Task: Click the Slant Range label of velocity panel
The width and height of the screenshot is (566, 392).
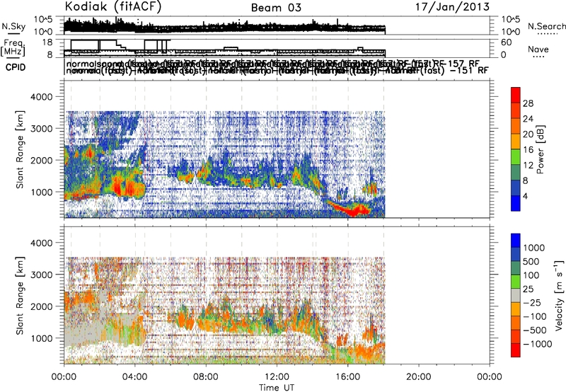Action: (x=20, y=296)
